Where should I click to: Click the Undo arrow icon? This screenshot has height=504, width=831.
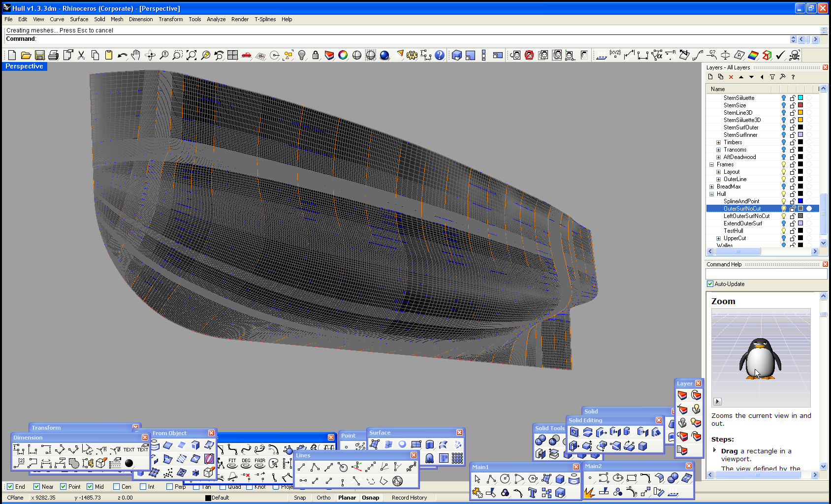[x=123, y=55]
